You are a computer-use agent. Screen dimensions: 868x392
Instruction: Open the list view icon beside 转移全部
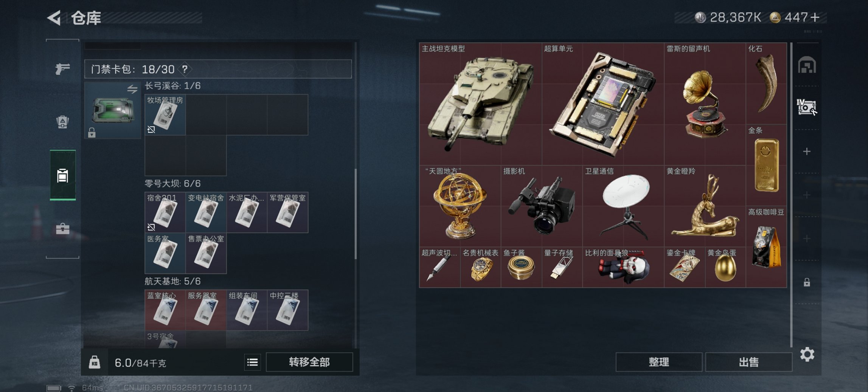click(x=252, y=362)
